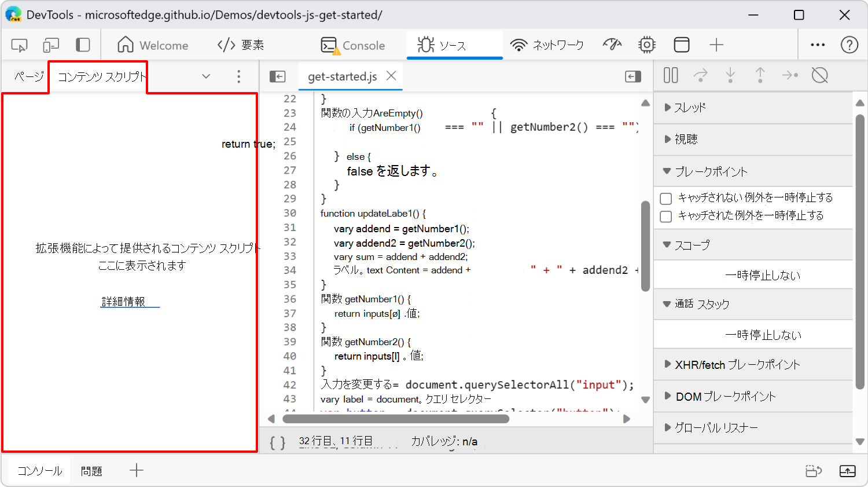Expand the 視聴 (Watch) section

(753, 139)
